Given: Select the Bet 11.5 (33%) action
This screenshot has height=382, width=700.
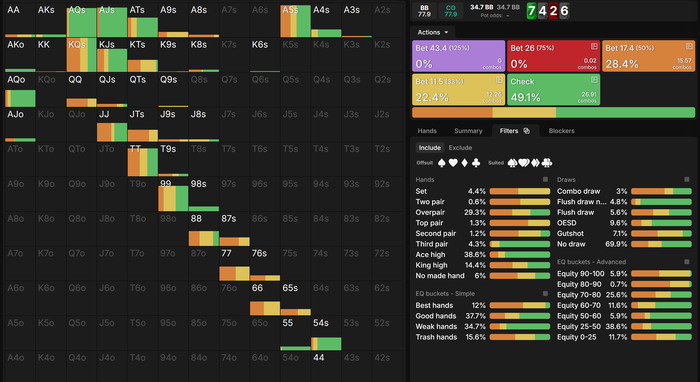Looking at the screenshot, I should click(x=458, y=89).
